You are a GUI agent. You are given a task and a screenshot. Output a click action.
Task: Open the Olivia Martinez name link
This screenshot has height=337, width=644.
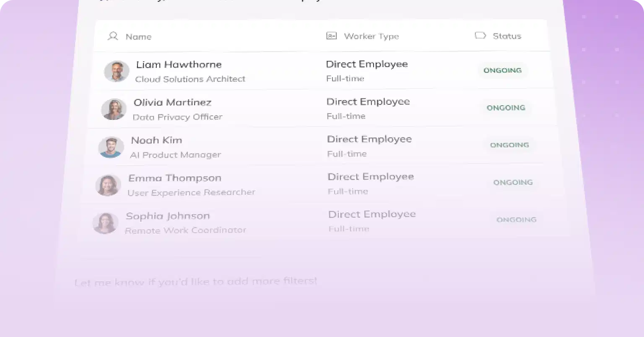pos(173,102)
